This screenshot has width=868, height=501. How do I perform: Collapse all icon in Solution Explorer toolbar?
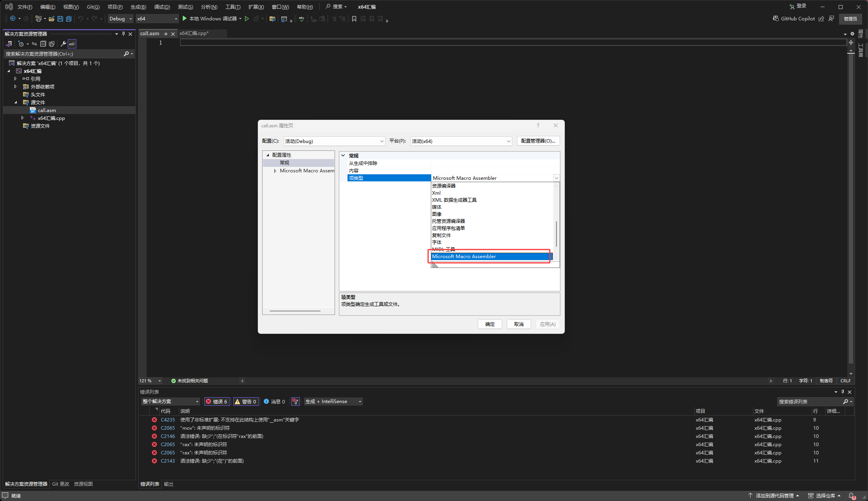tap(43, 44)
